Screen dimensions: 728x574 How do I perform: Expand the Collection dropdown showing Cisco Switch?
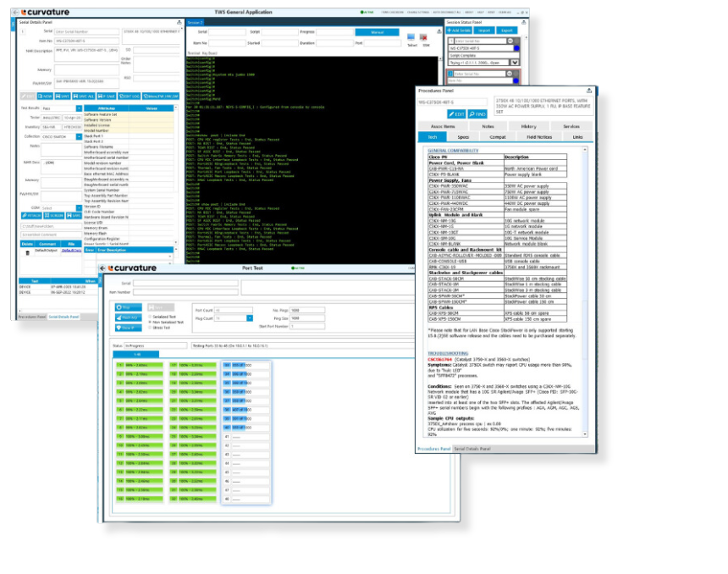79,135
